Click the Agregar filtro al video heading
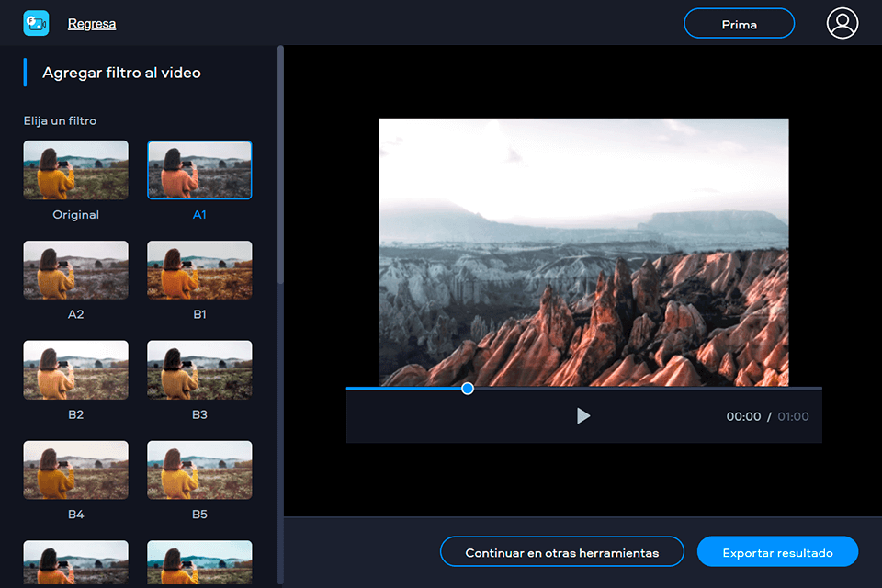The image size is (882, 588). coord(121,71)
